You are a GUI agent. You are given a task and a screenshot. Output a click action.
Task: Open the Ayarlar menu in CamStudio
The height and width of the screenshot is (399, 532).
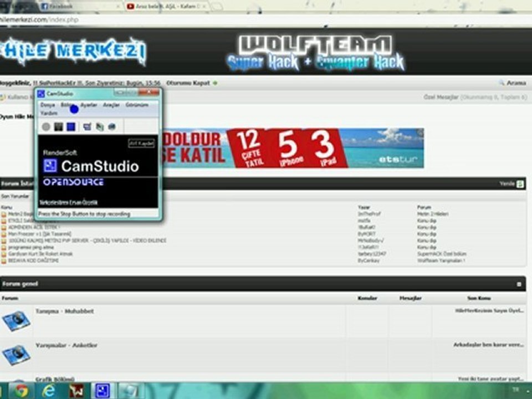89,105
